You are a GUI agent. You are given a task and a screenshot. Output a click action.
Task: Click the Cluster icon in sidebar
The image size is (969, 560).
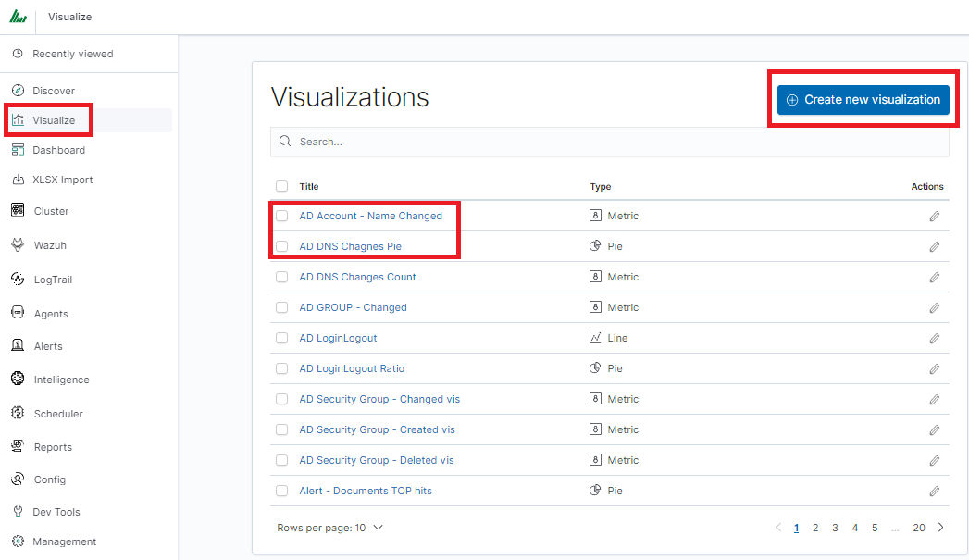pos(18,211)
